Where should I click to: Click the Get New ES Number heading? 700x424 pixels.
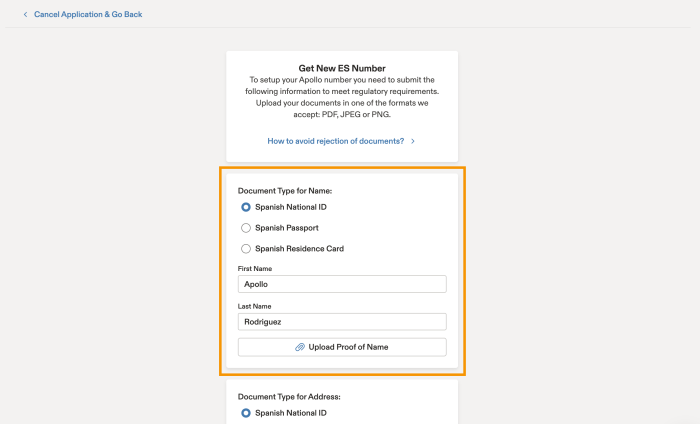[x=342, y=68]
